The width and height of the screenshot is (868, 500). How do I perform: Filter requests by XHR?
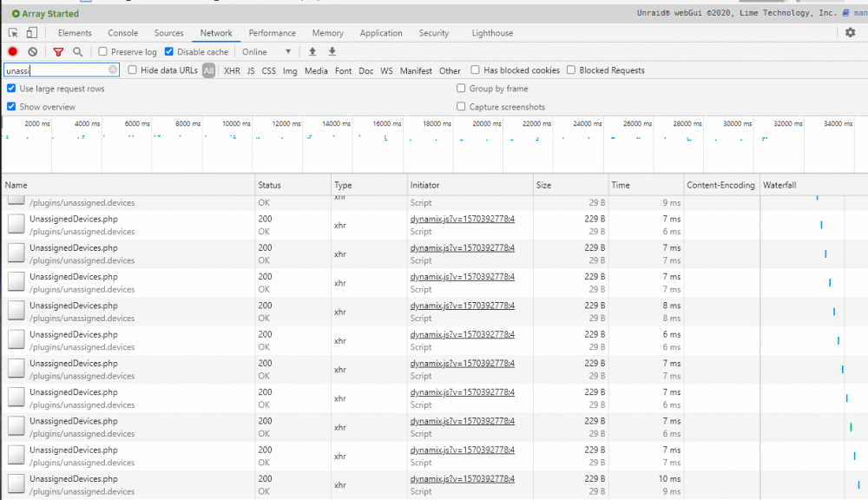[x=232, y=70]
